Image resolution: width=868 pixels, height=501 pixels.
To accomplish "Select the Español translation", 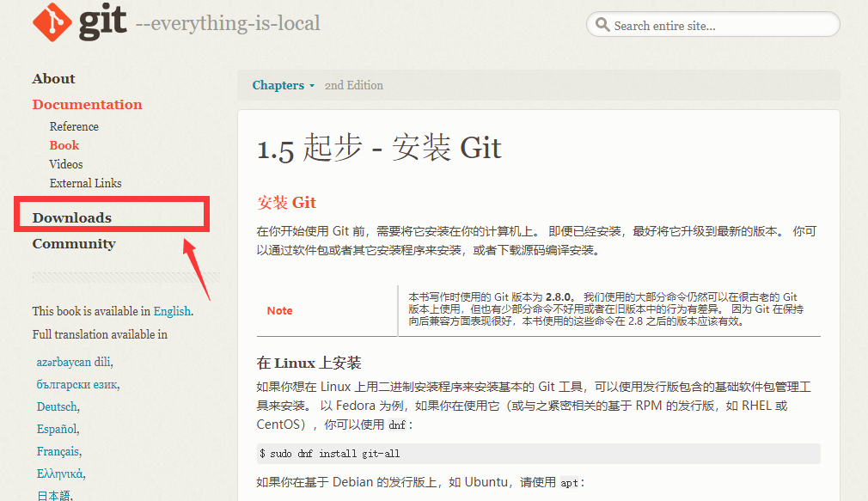I will [57, 429].
